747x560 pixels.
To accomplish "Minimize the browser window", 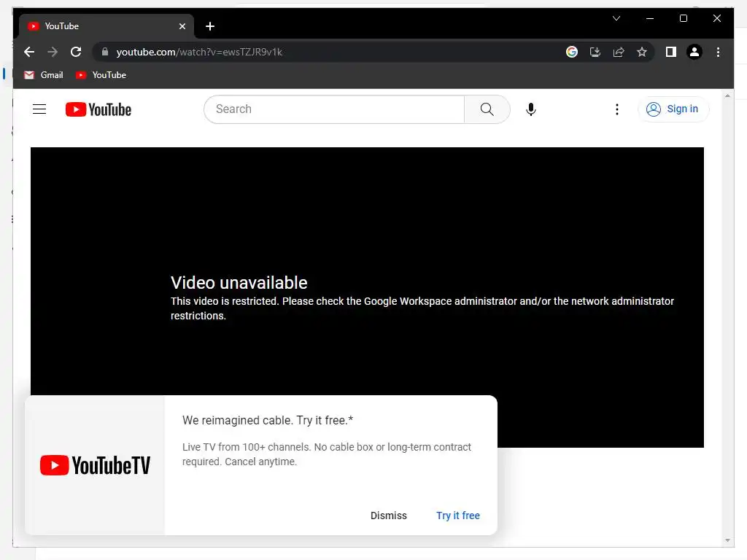I will (x=650, y=18).
